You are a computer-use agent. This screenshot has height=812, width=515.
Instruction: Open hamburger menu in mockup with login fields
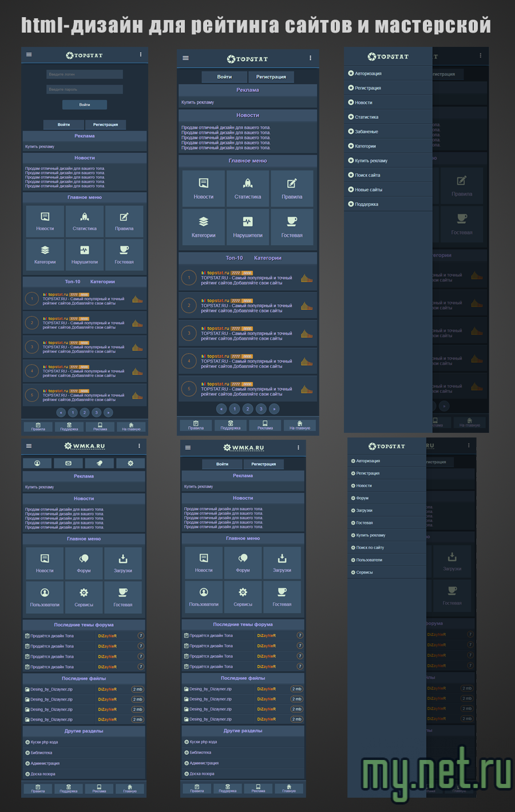[29, 55]
